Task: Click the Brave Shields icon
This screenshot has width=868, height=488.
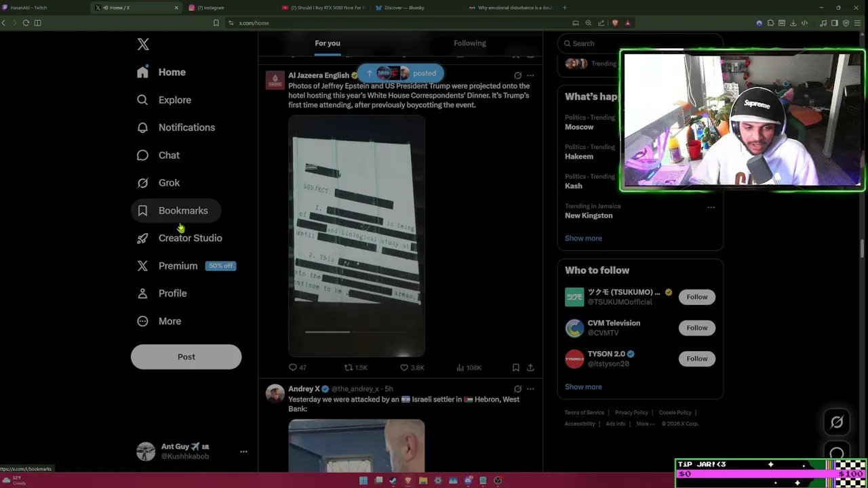Action: pyautogui.click(x=615, y=23)
